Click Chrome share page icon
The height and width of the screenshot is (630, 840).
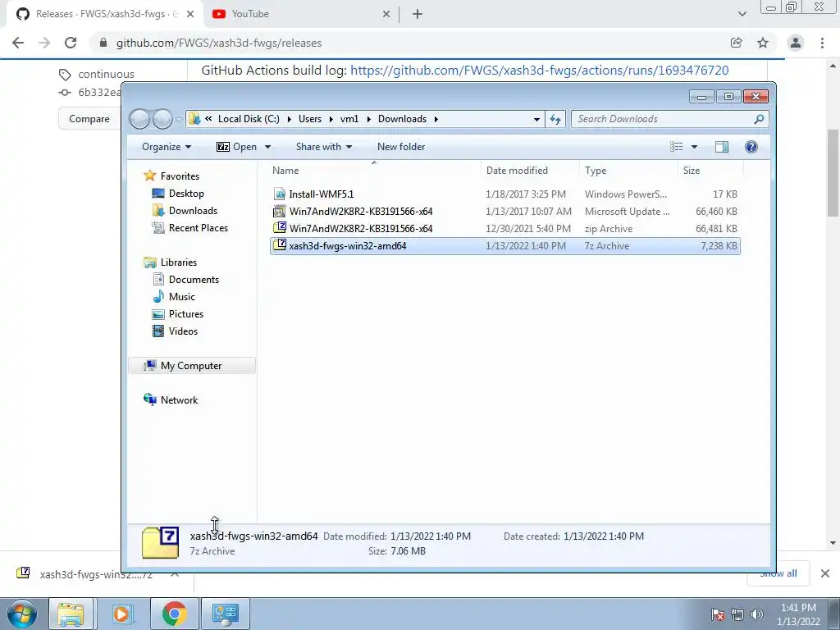pyautogui.click(x=736, y=43)
